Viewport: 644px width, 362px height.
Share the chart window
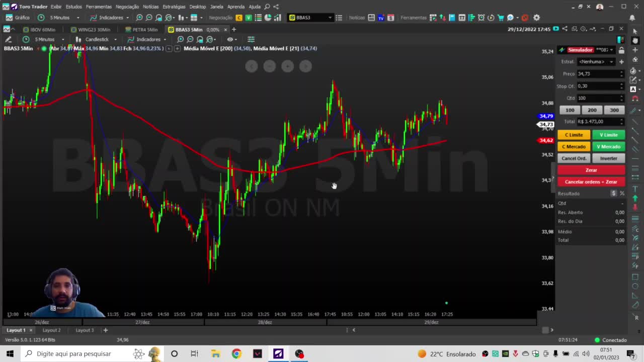565,29
